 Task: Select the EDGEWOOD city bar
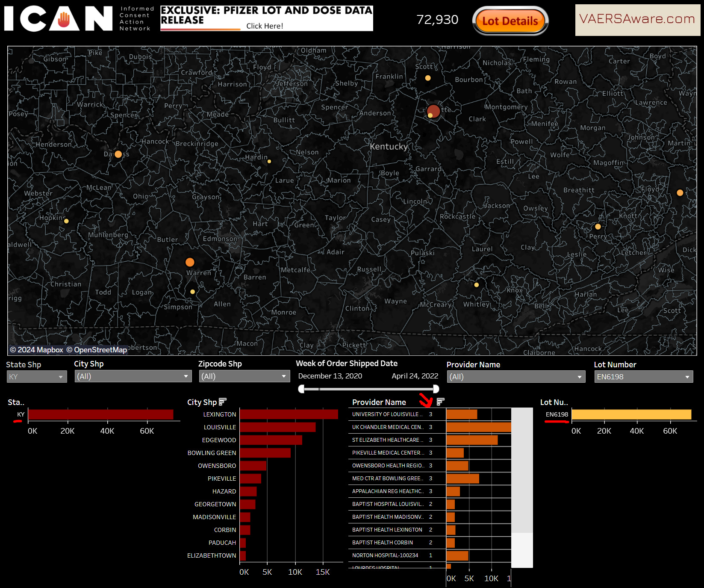(x=271, y=440)
